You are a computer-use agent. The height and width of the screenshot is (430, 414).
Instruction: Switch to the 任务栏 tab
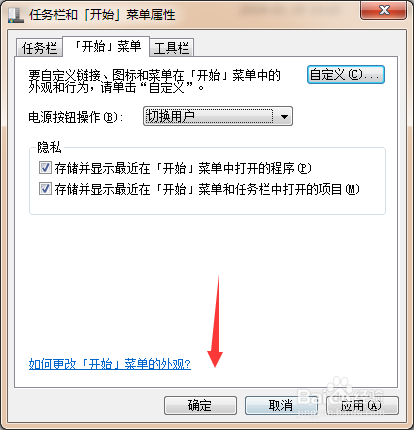coord(39,48)
